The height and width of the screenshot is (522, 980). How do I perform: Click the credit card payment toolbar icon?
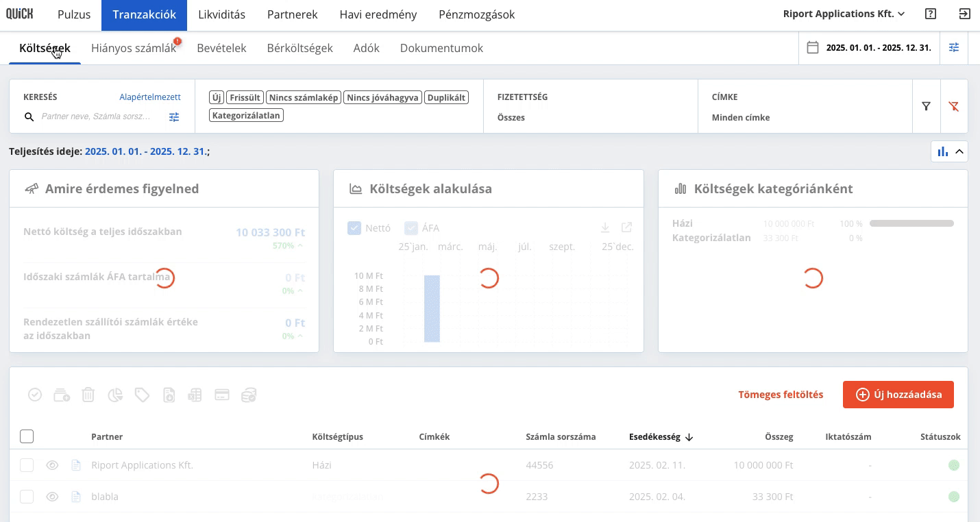click(x=221, y=395)
